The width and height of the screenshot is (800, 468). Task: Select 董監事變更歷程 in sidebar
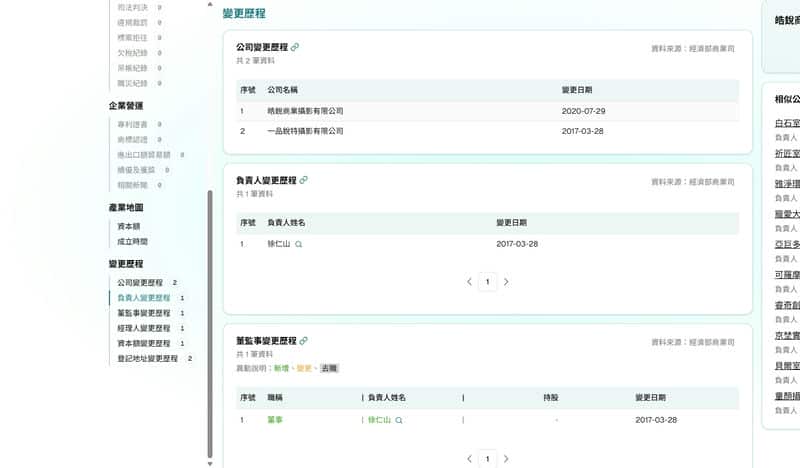143,313
